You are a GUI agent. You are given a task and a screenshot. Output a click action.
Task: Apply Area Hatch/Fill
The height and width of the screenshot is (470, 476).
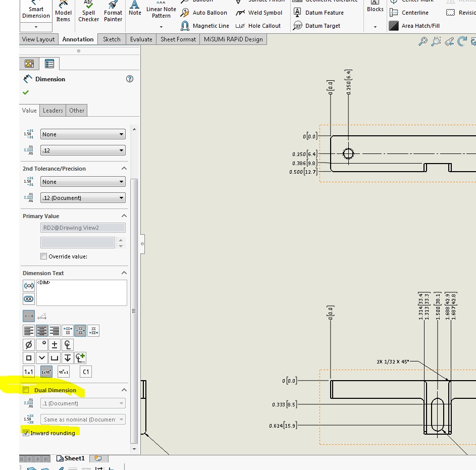click(x=414, y=26)
